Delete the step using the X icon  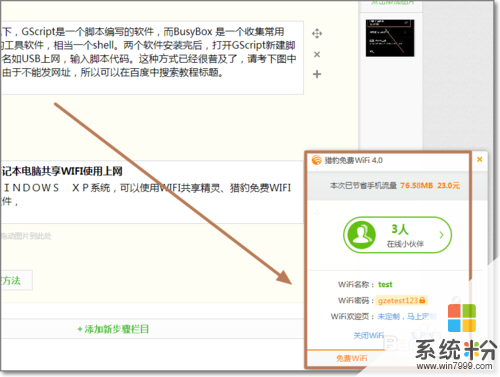317,54
